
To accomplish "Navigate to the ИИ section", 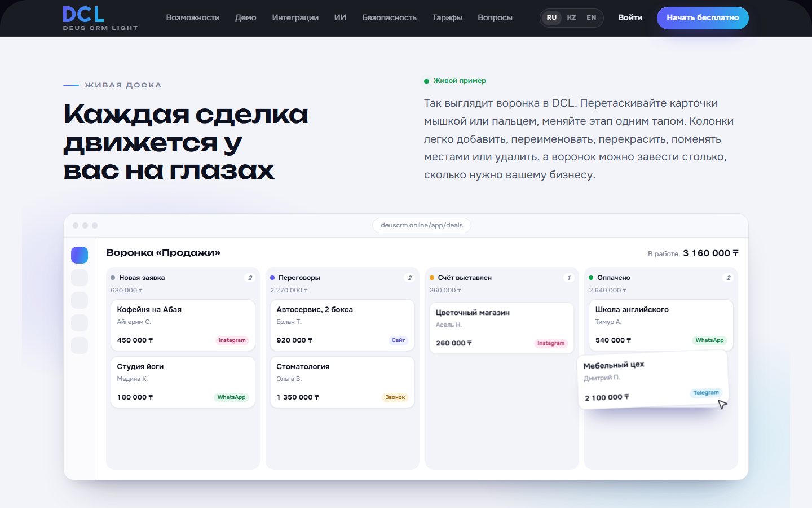I will 340,17.
